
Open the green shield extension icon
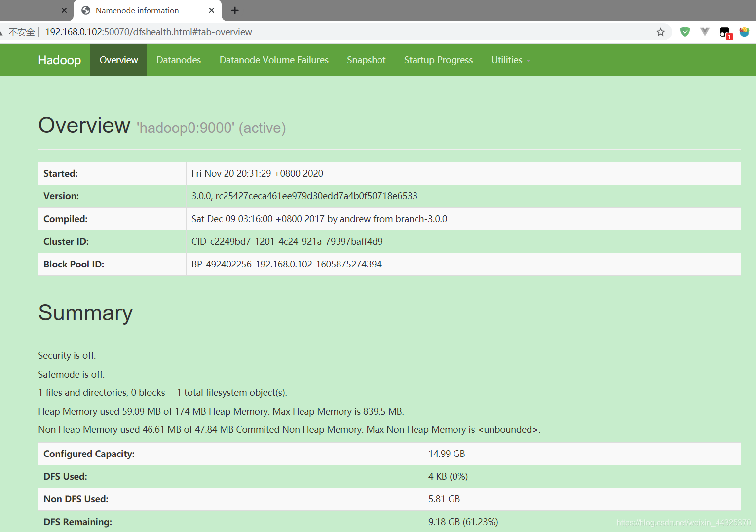(685, 32)
